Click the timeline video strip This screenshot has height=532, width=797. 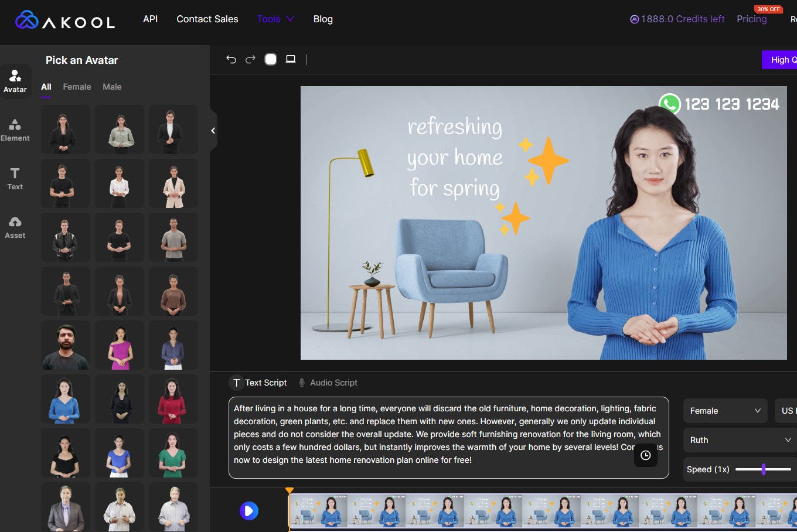(543, 511)
